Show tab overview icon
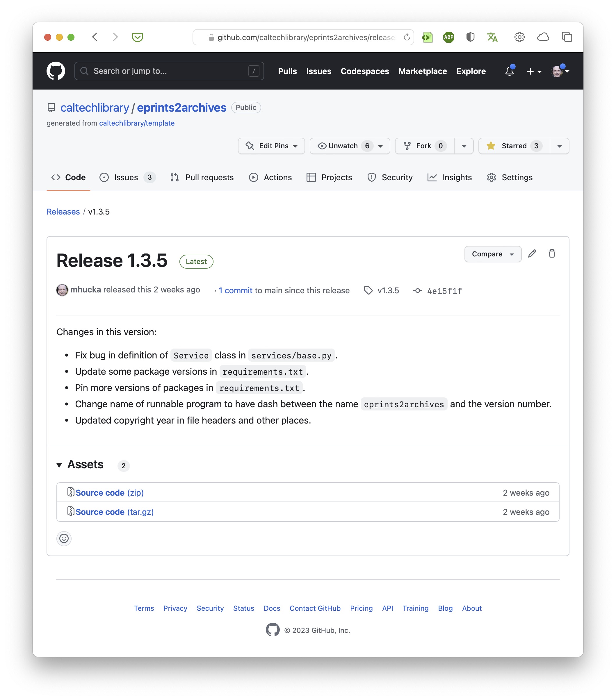Image resolution: width=616 pixels, height=700 pixels. [567, 37]
